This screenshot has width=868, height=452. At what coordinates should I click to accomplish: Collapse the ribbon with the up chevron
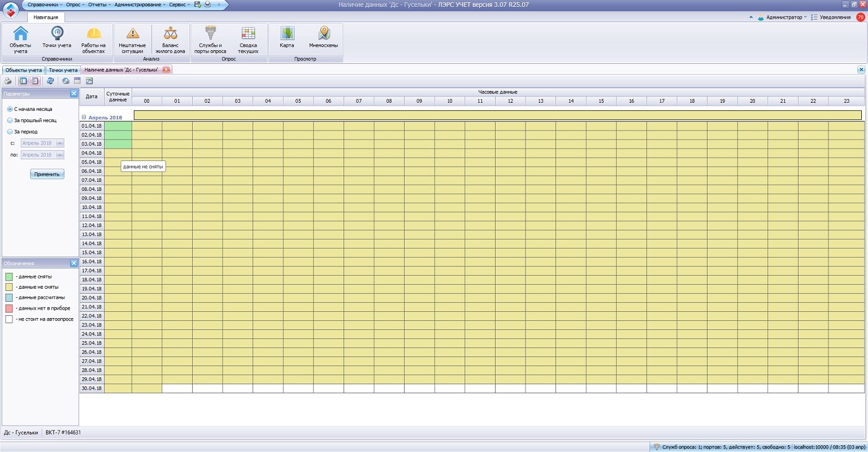pos(751,18)
